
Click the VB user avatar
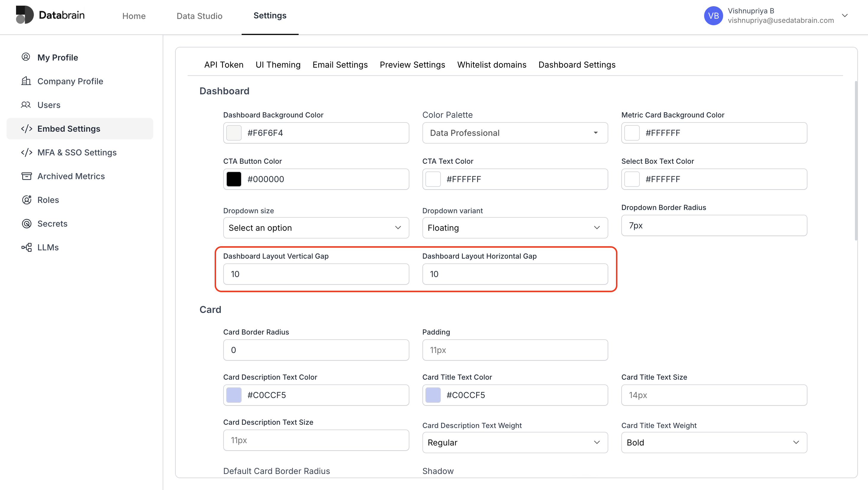tap(713, 15)
